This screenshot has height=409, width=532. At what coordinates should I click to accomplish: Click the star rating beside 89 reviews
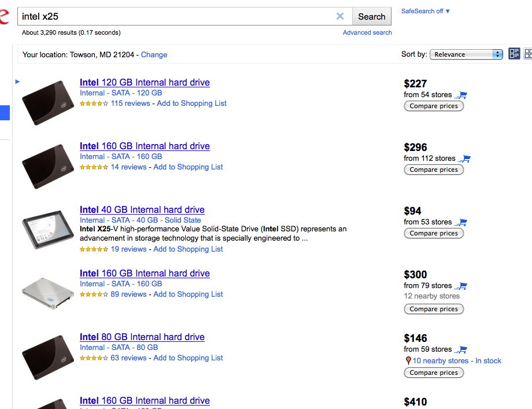point(94,294)
